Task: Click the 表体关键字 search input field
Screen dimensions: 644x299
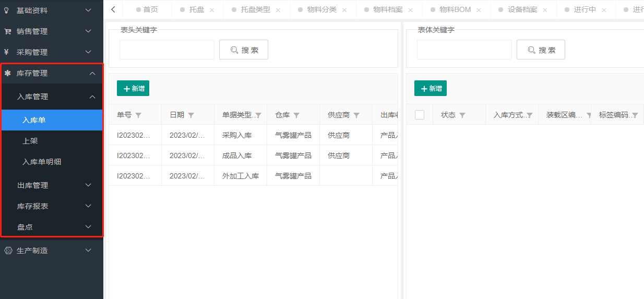Action: 464,50
